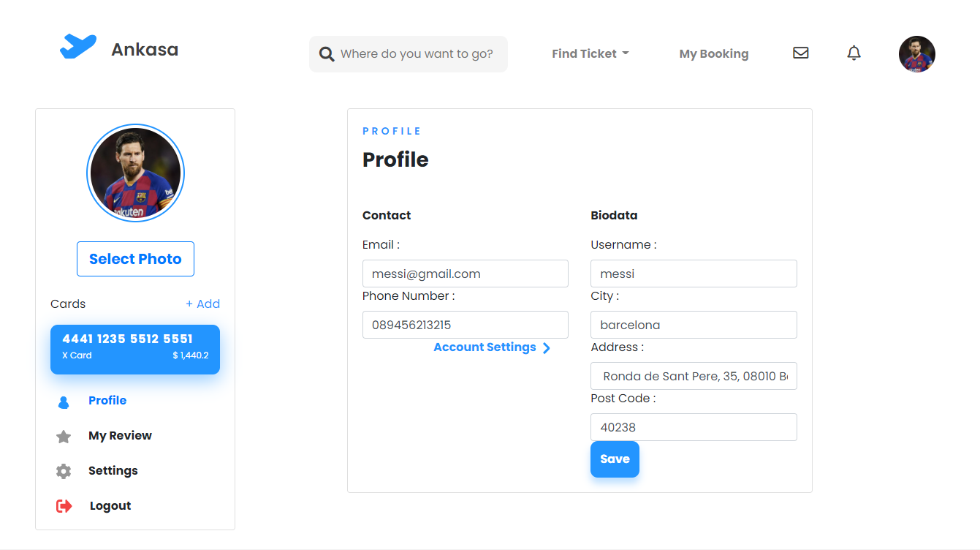Select the X Card 4441 1235 5512 5551
The width and height of the screenshot is (980, 550).
click(x=135, y=350)
